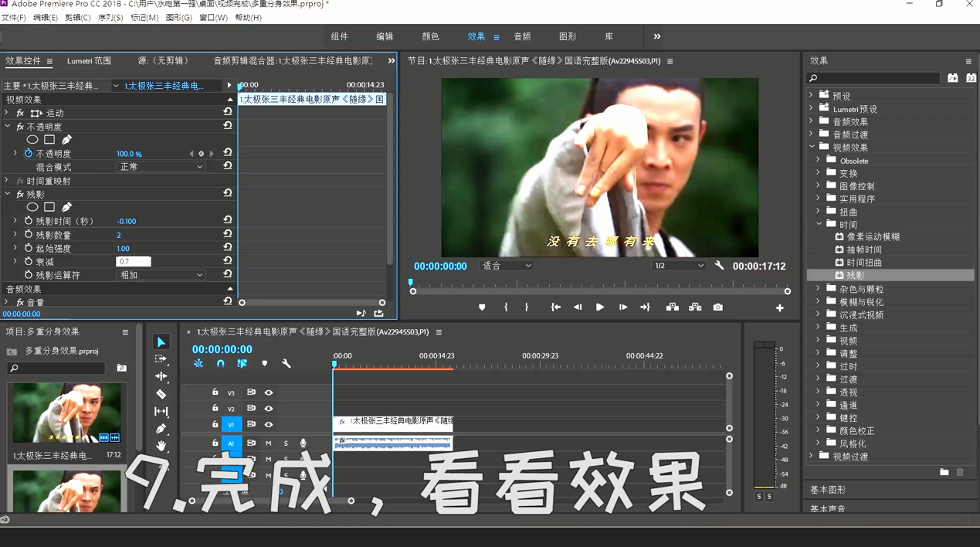Solo audio track A1
This screenshot has height=547, width=980.
coord(286,443)
